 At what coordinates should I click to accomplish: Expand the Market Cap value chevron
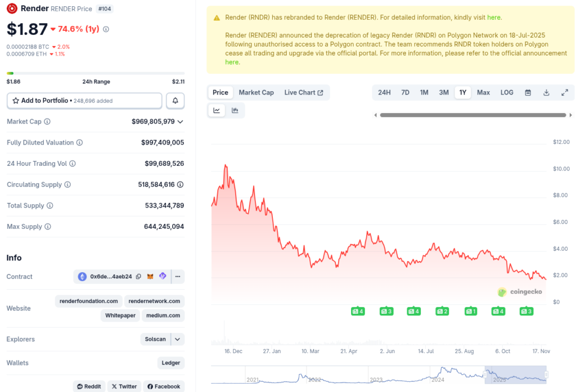(x=180, y=121)
